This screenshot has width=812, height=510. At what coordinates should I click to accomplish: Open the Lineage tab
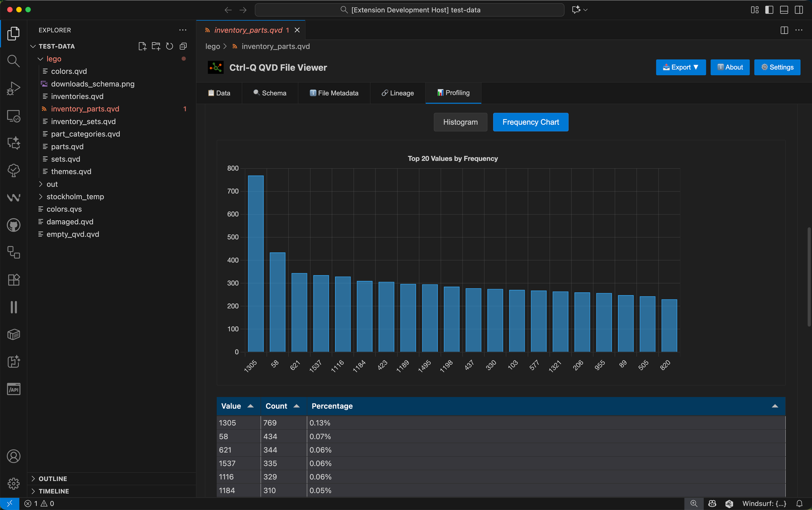click(x=397, y=93)
